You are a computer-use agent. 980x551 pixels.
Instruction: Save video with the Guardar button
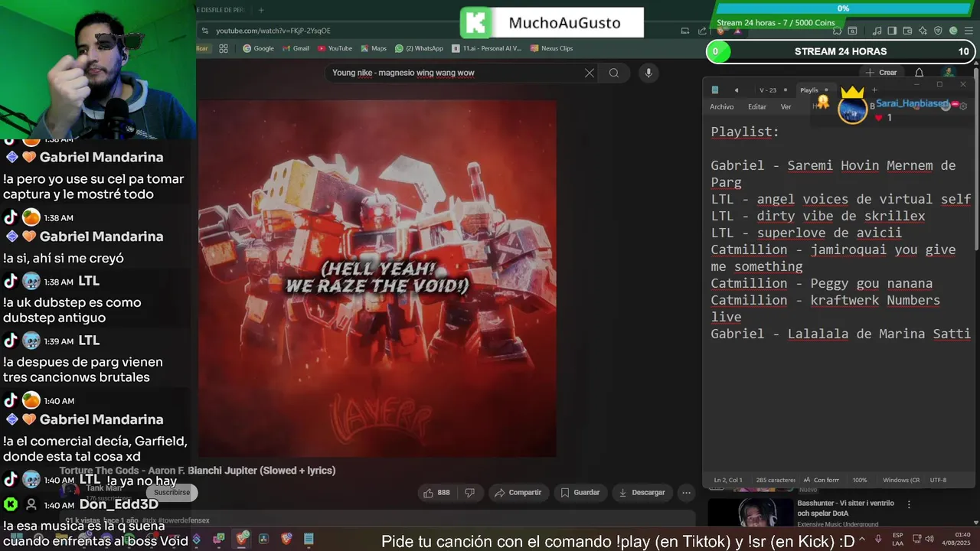(580, 492)
